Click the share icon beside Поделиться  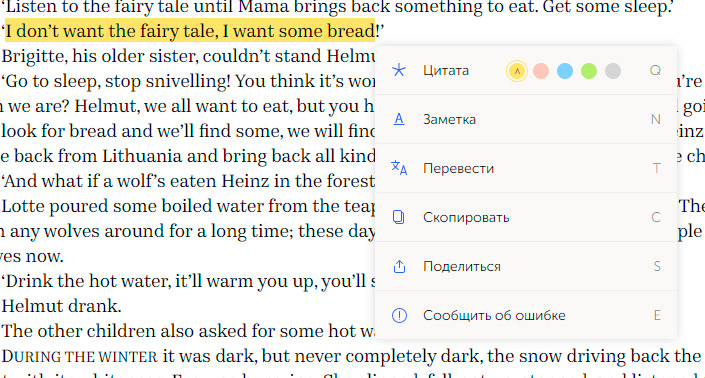[x=399, y=266]
